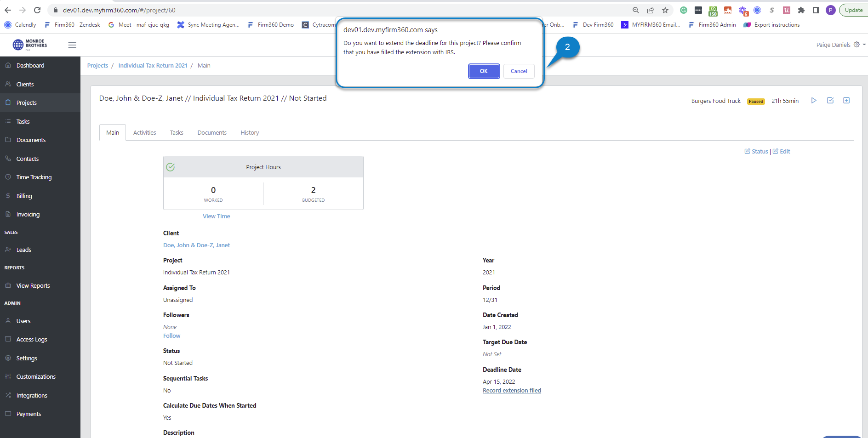The height and width of the screenshot is (438, 868).
Task: Open user settings gear next to Paige Daniels
Action: 857,45
